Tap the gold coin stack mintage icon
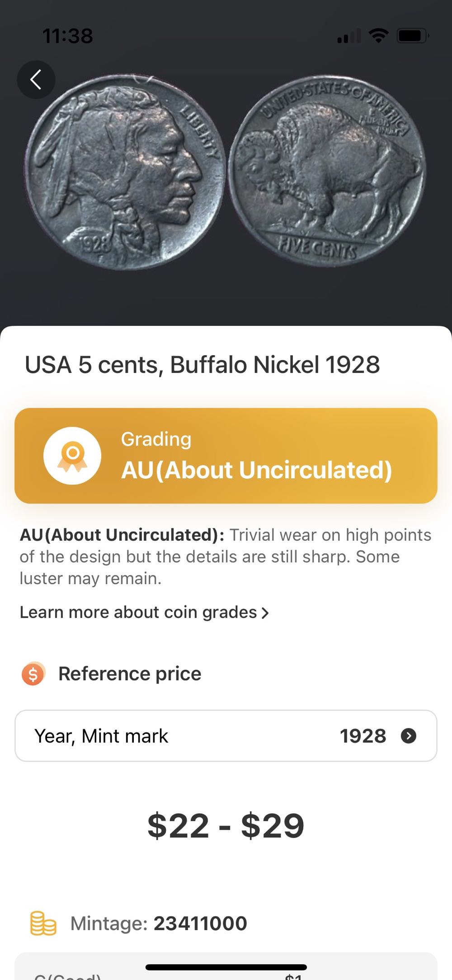This screenshot has height=980, width=452. click(x=43, y=923)
